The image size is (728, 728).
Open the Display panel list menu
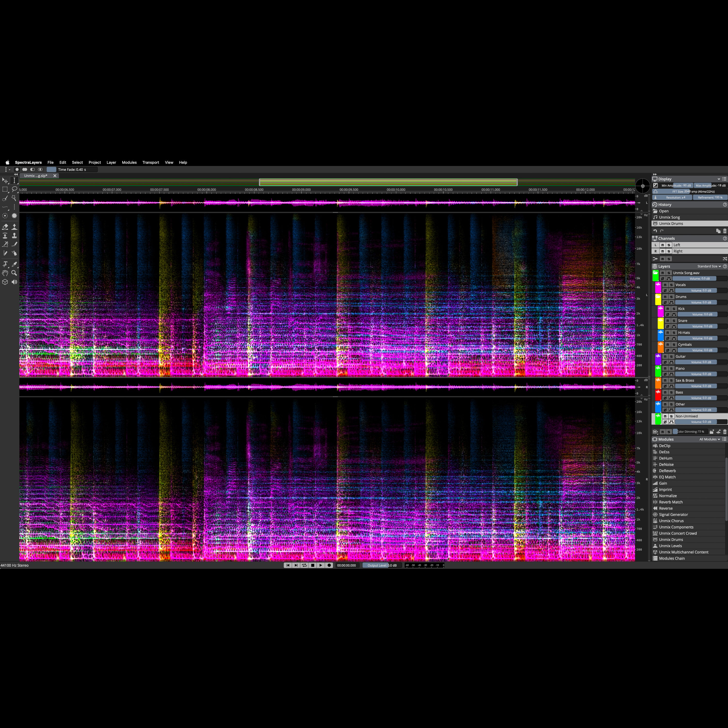coord(724,179)
